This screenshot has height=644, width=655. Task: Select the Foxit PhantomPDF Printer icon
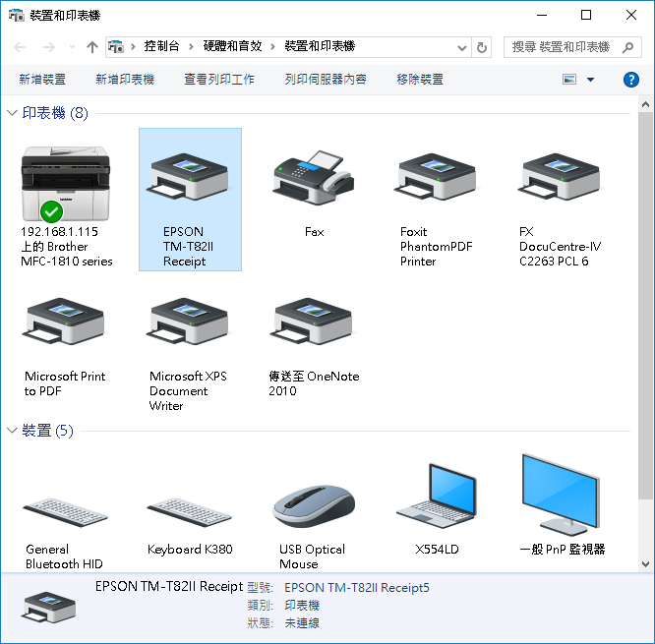pos(437,177)
